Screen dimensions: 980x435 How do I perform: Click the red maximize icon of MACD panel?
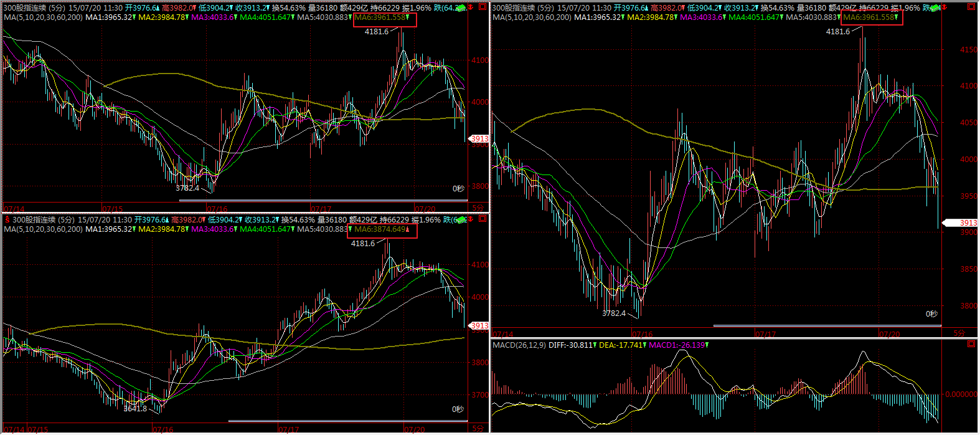[971, 344]
